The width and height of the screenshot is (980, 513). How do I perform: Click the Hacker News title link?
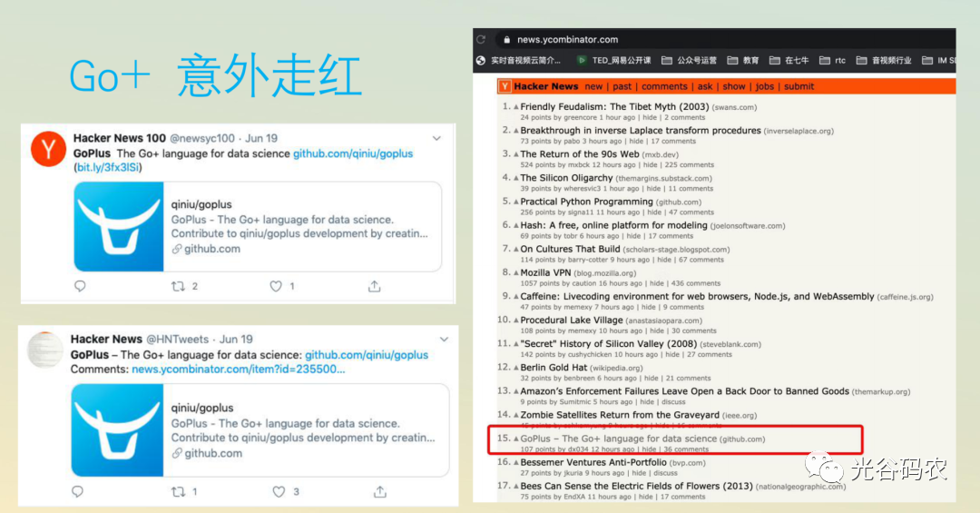[x=546, y=86]
